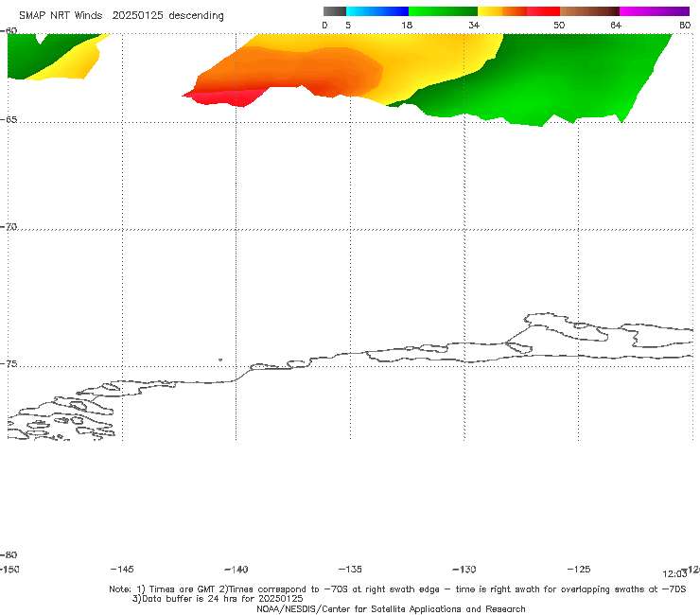Click the brown 50-64 segment of the color bar
Image resolution: width=700 pixels, height=615 pixels.
(x=589, y=11)
